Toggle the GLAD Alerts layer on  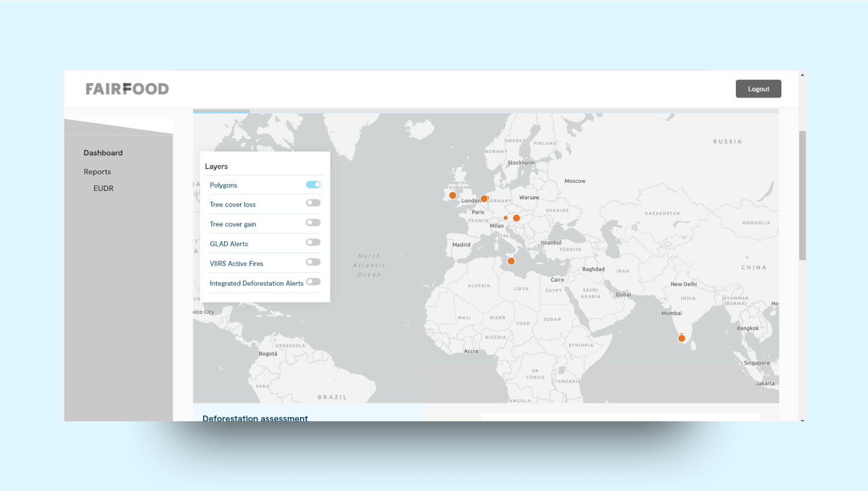[313, 242]
